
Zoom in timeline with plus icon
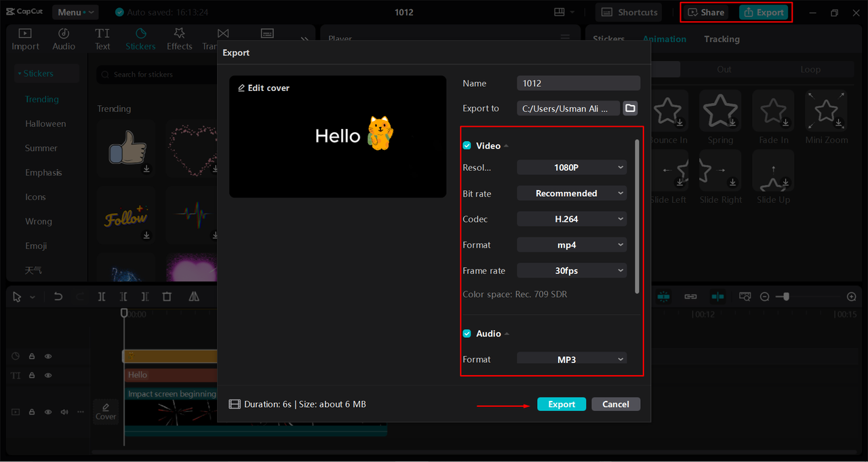852,297
